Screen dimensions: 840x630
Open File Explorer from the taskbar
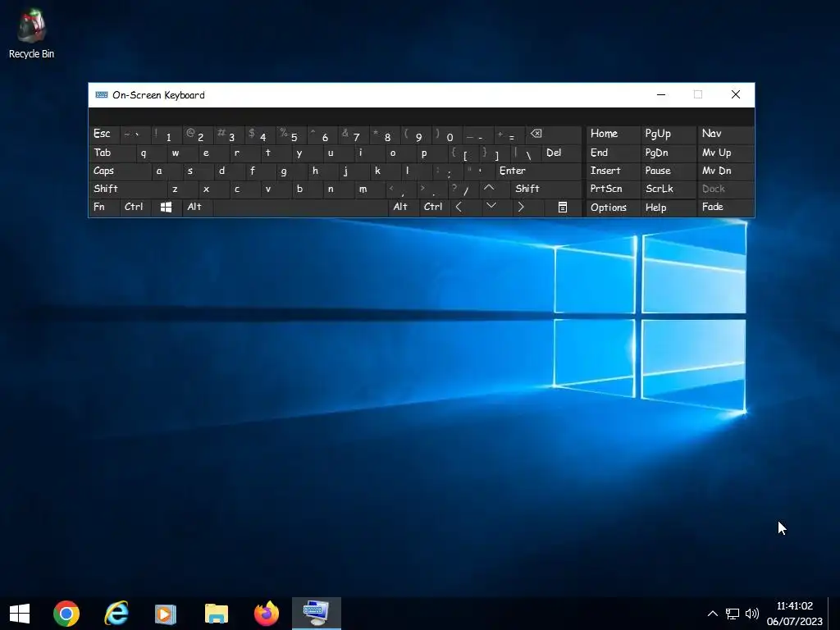click(217, 614)
